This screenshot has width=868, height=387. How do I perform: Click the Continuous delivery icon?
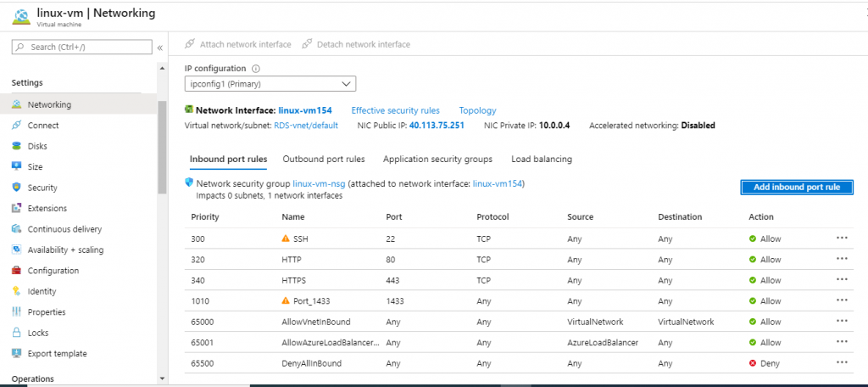[x=17, y=229]
